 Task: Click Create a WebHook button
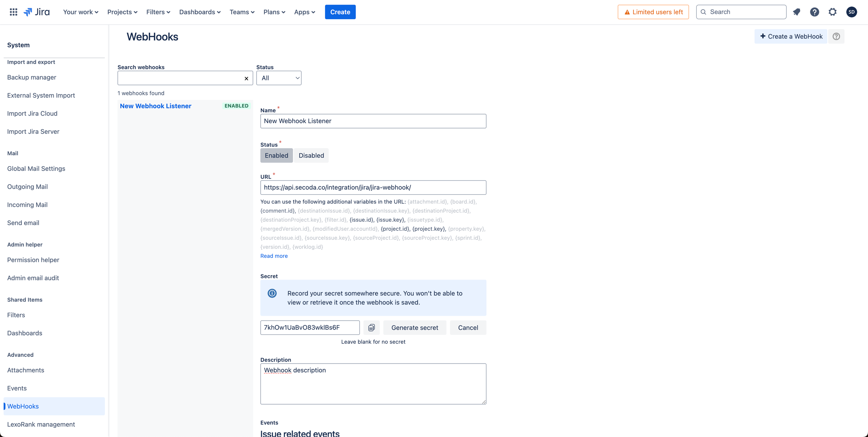791,37
